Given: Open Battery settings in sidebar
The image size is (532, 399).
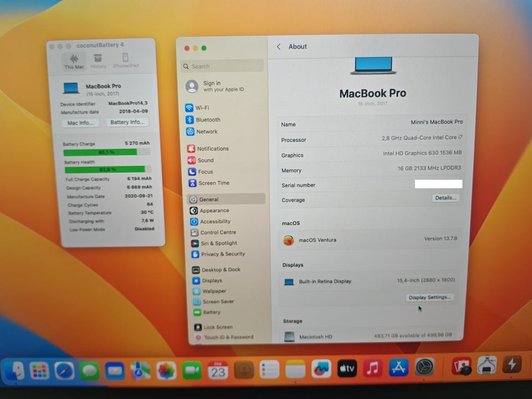Looking at the screenshot, I should [x=207, y=312].
